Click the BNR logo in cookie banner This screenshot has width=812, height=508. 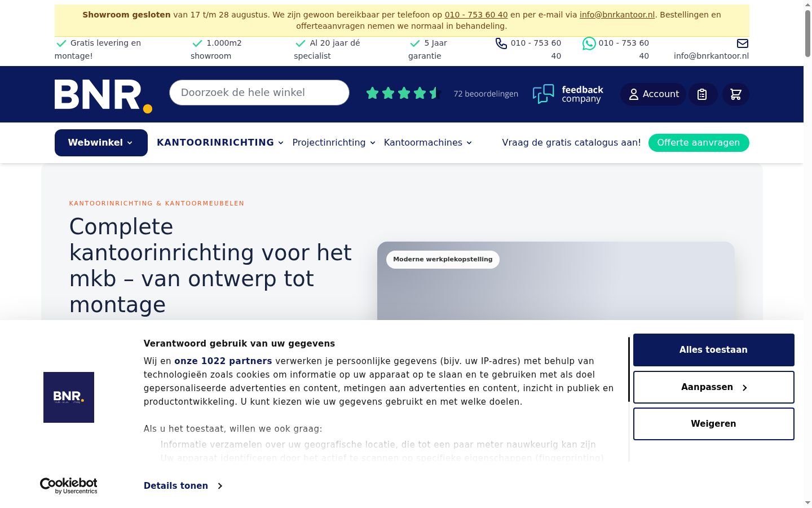point(69,397)
